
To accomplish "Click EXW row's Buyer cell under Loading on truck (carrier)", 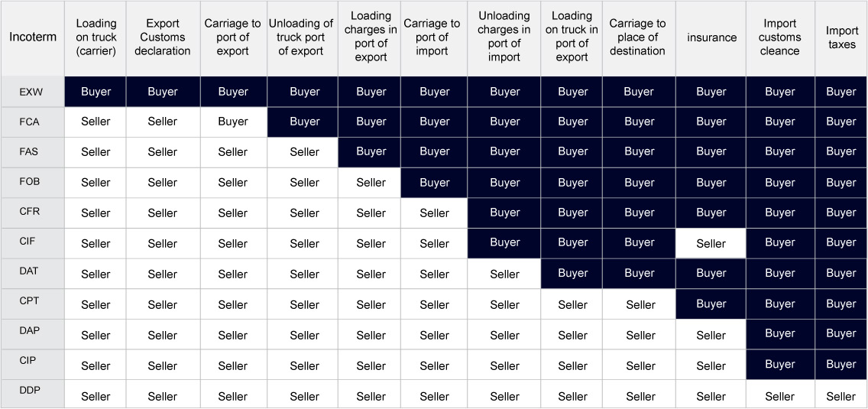I will 96,92.
